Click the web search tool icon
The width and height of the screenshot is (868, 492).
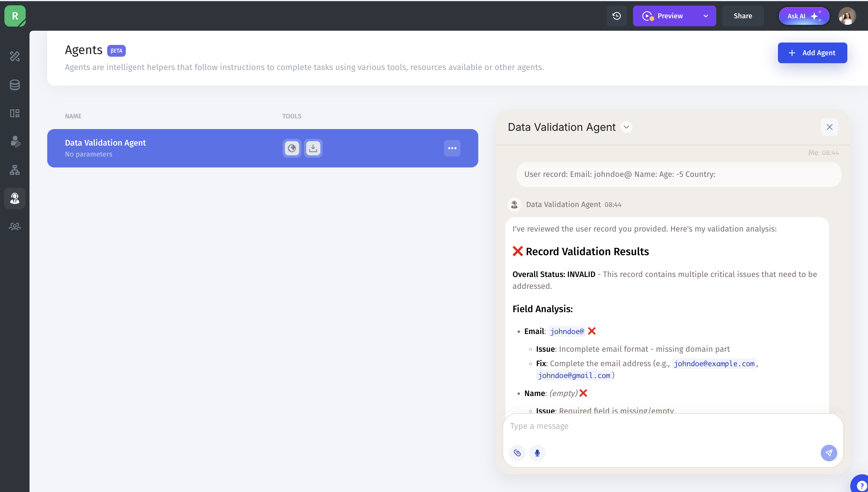[292, 148]
